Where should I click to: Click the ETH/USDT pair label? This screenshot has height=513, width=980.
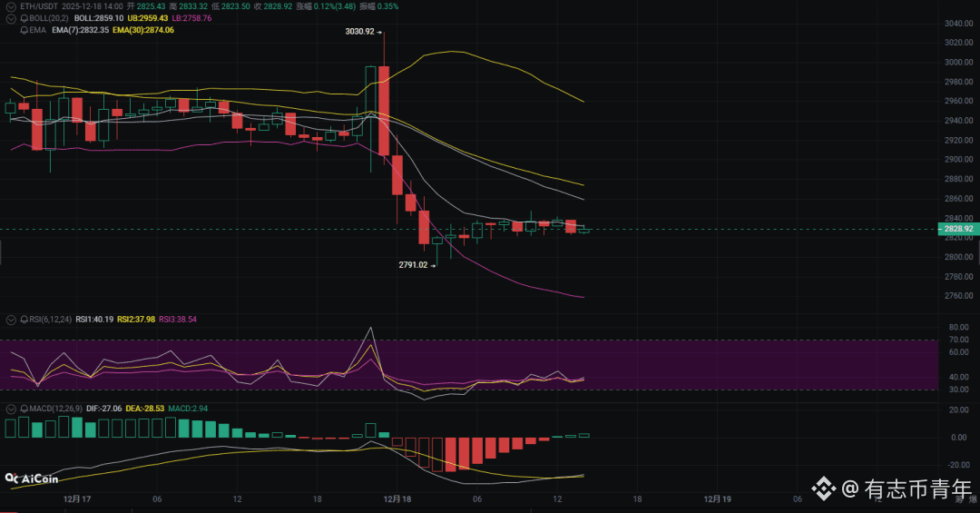[39, 6]
